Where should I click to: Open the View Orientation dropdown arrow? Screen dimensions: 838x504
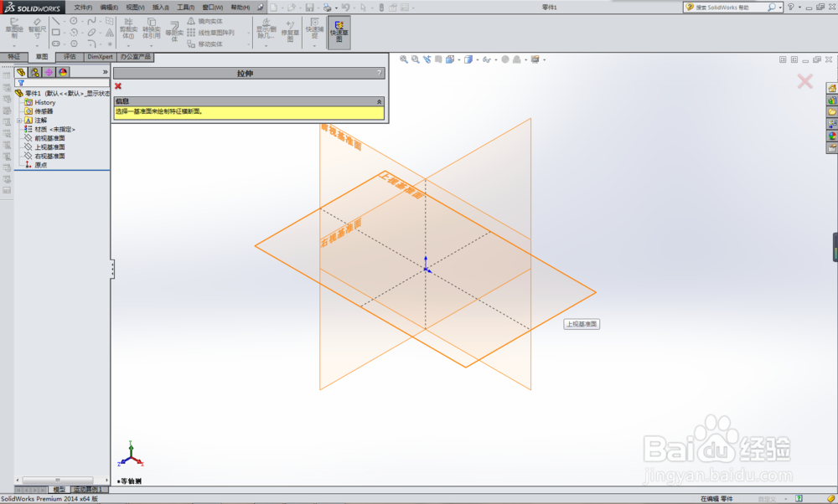[459, 59]
